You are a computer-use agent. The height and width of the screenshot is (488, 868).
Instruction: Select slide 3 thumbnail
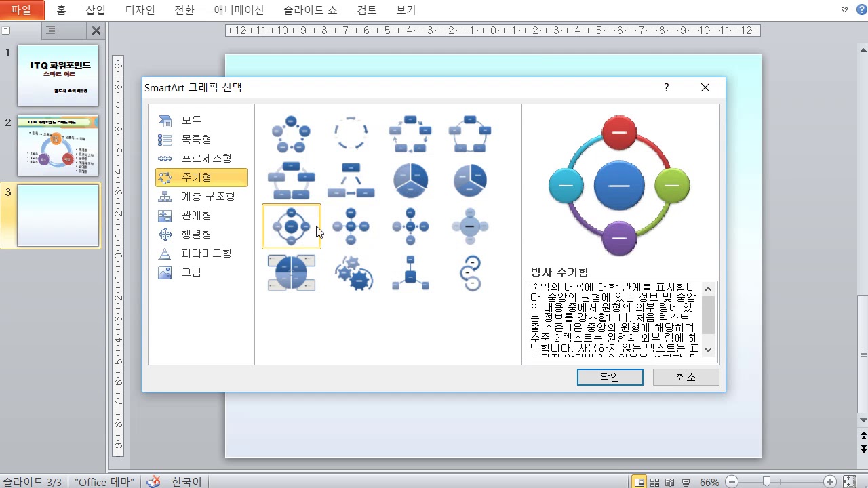point(58,216)
